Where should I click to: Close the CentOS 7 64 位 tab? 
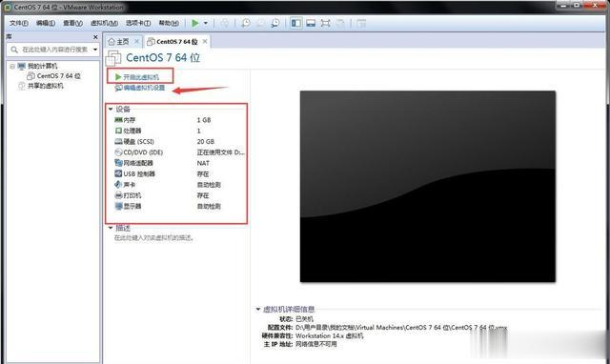(x=205, y=41)
